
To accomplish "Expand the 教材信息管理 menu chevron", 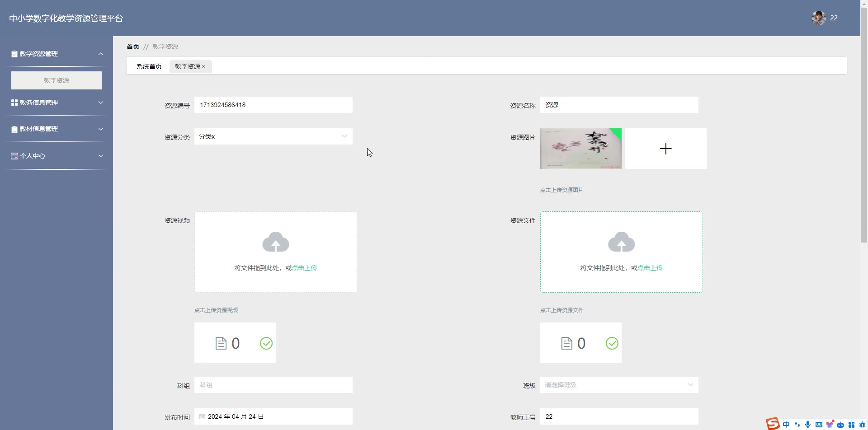I will tap(101, 129).
